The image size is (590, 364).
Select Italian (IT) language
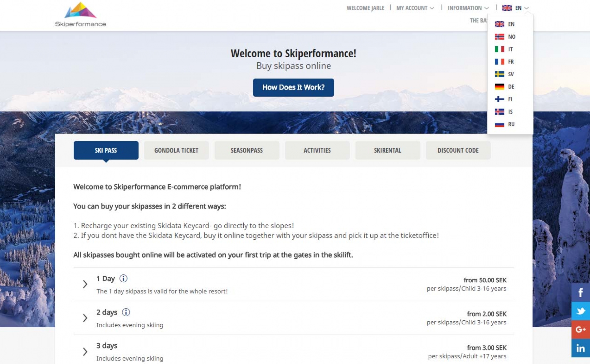[504, 49]
